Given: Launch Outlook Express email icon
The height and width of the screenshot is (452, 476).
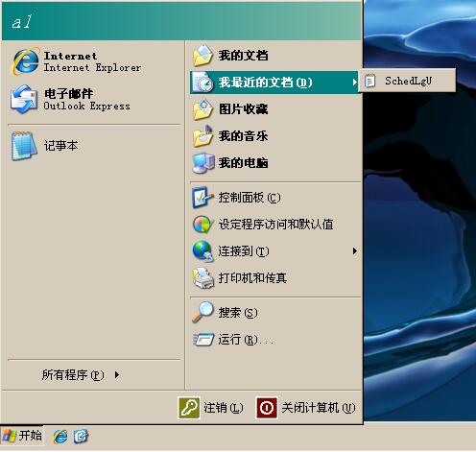Looking at the screenshot, I should click(x=24, y=100).
